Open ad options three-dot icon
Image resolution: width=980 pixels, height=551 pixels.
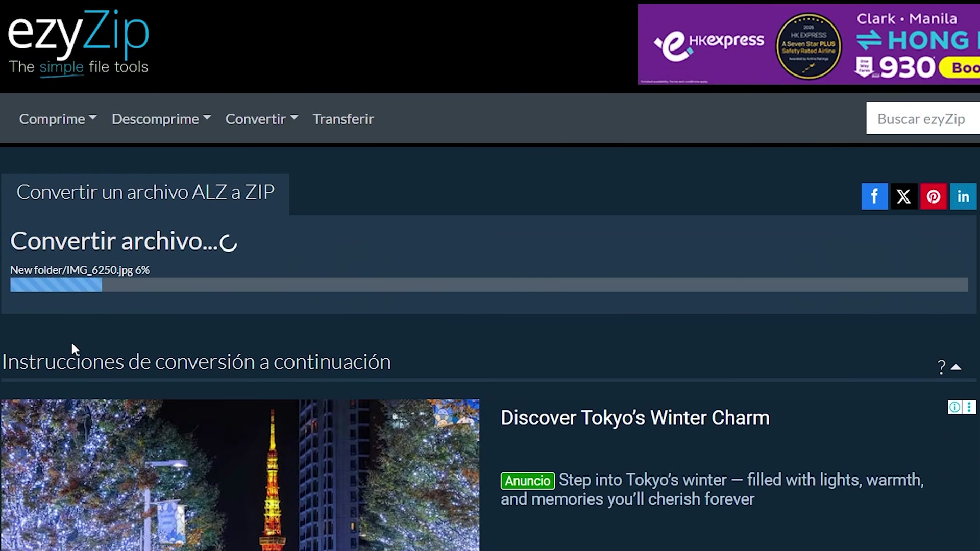tap(969, 407)
